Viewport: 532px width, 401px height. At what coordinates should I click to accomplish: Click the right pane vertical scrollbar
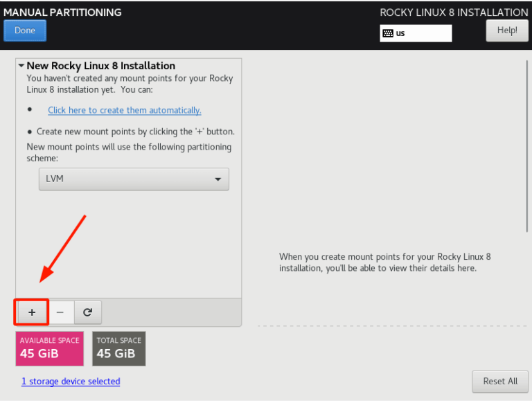tap(526, 146)
